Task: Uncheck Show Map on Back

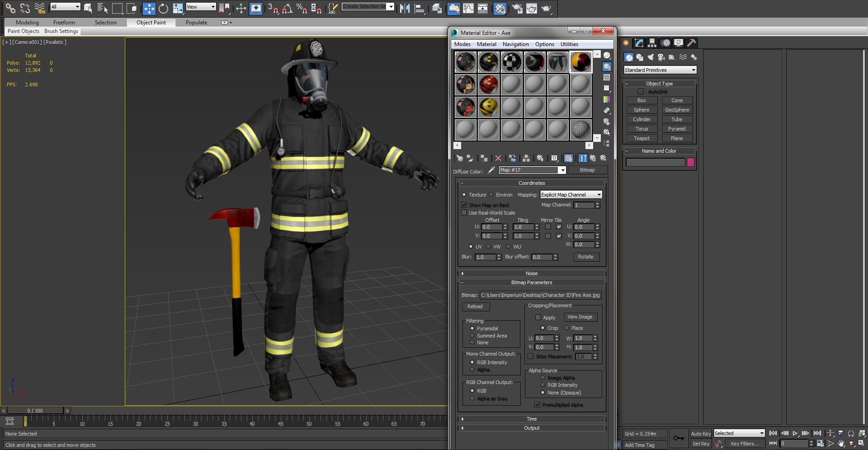Action: (464, 205)
